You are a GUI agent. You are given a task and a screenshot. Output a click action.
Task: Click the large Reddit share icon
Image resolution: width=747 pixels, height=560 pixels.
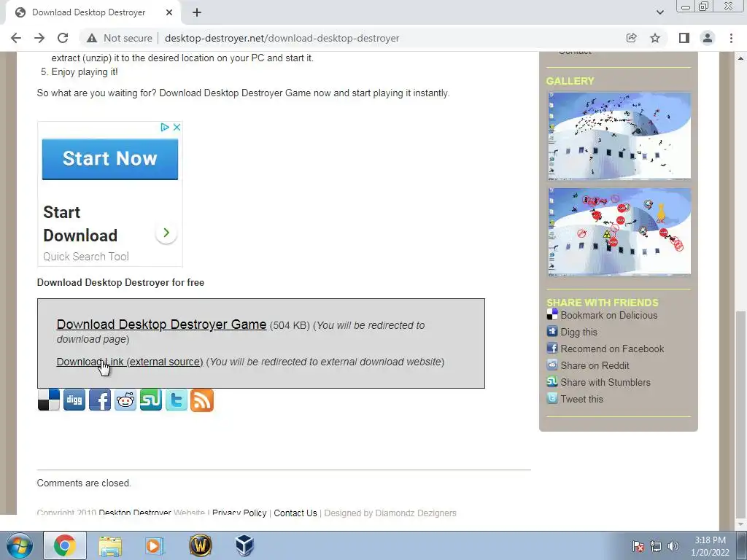(x=125, y=400)
